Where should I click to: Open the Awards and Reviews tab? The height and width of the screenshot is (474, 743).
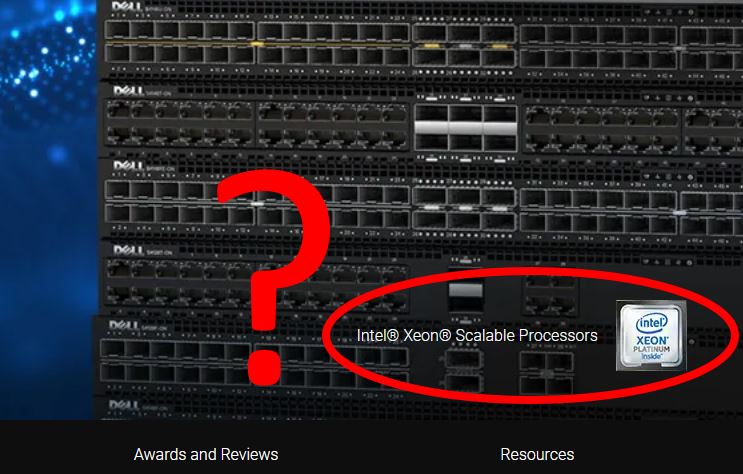(x=206, y=454)
